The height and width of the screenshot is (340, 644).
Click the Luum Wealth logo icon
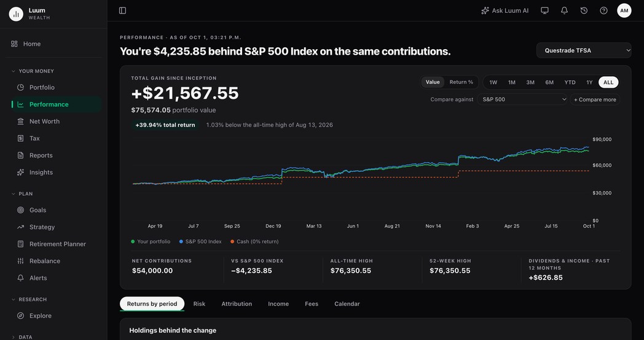[x=16, y=14]
